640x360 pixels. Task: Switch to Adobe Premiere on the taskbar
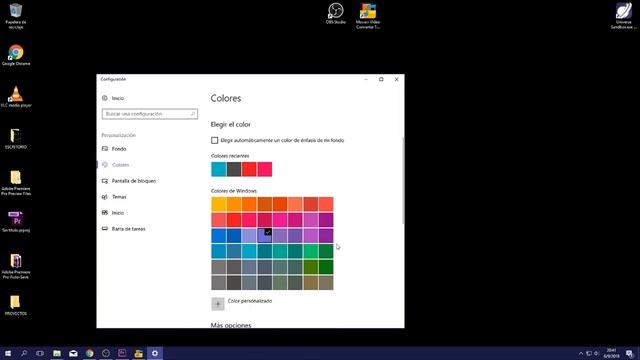pyautogui.click(x=122, y=353)
